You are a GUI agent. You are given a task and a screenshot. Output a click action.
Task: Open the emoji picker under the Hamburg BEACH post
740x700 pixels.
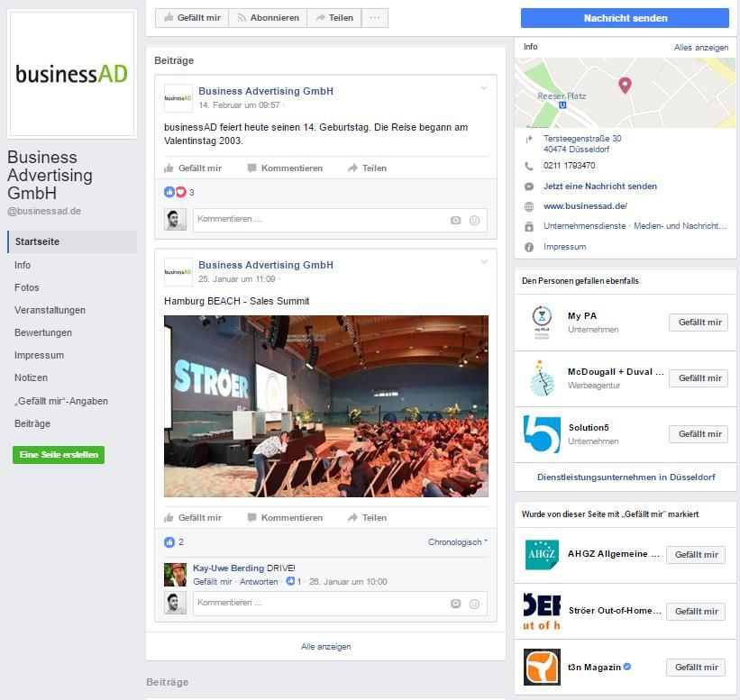[x=474, y=604]
